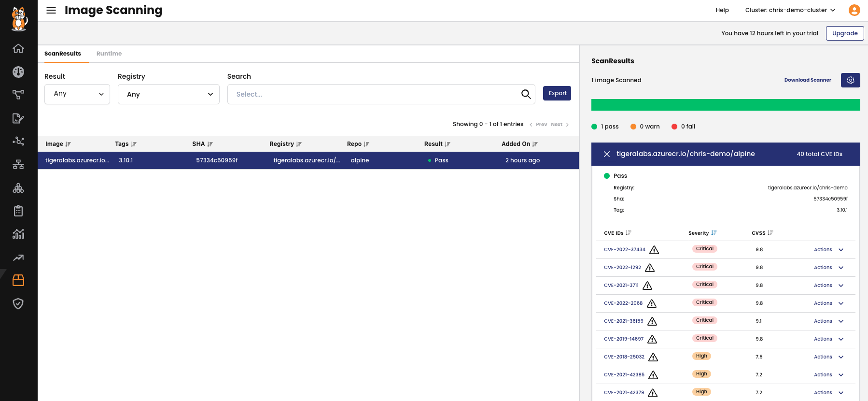Sort CVE list by Severity
Image resolution: width=868 pixels, height=401 pixels.
pyautogui.click(x=714, y=233)
